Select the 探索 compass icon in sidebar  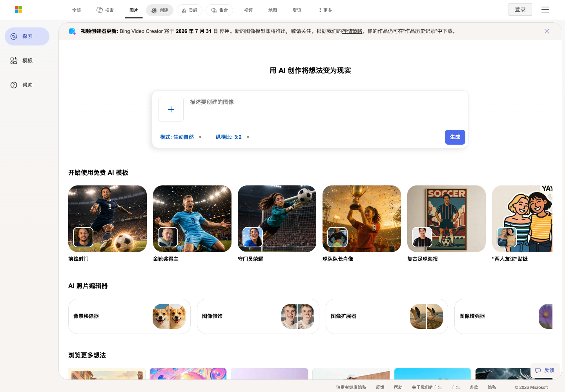click(x=14, y=36)
